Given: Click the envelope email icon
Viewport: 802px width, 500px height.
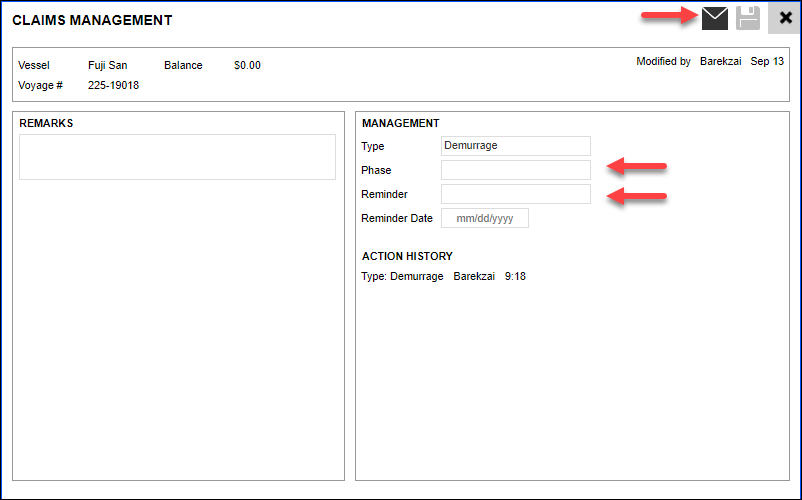Looking at the screenshot, I should point(714,18).
